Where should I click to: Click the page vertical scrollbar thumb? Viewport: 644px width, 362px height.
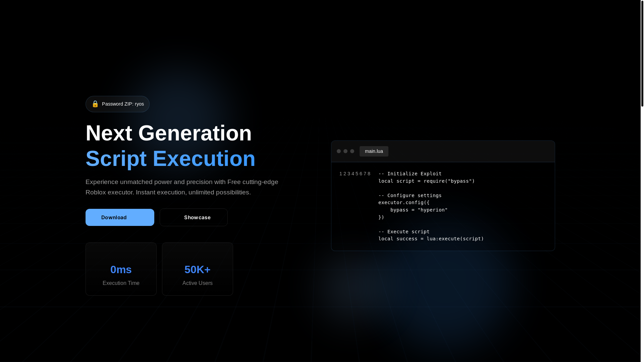[642, 54]
